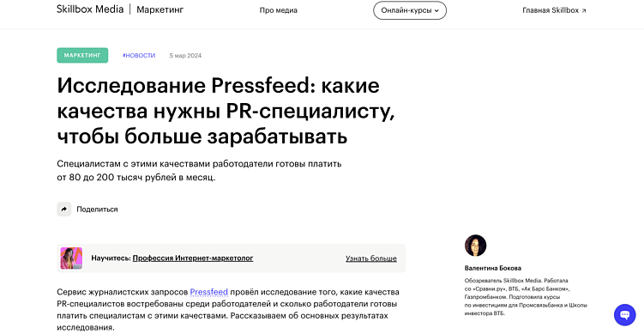Expand the Онлайн-курсы dropdown
Screen dimensions: 644x334
coord(410,10)
